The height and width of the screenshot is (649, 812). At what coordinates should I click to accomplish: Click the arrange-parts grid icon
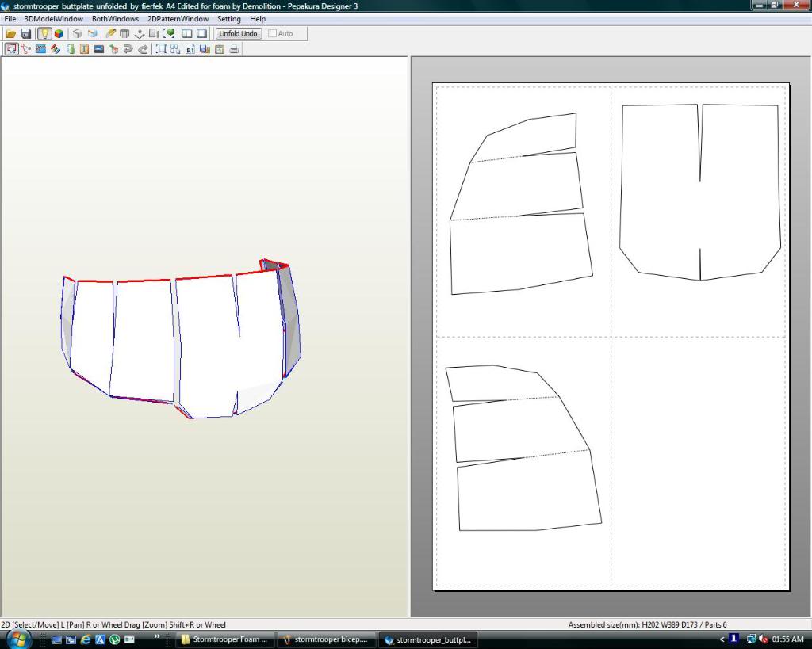(175, 49)
